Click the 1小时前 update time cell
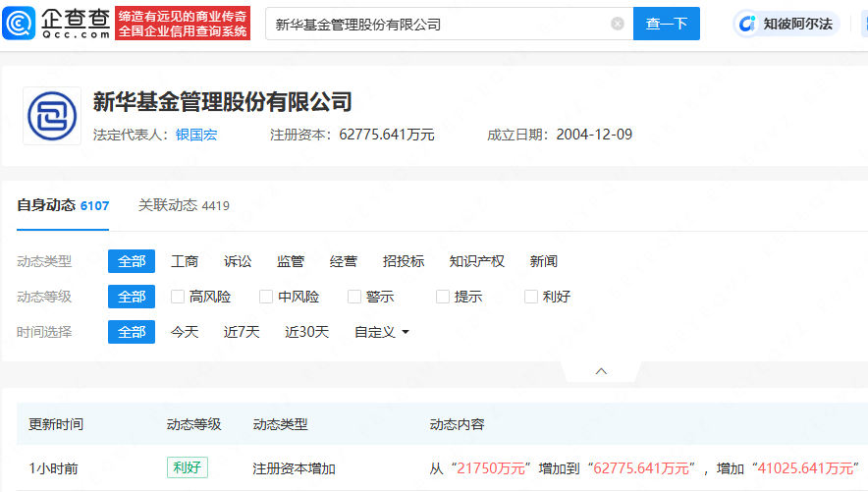The image size is (868, 492). click(x=53, y=468)
